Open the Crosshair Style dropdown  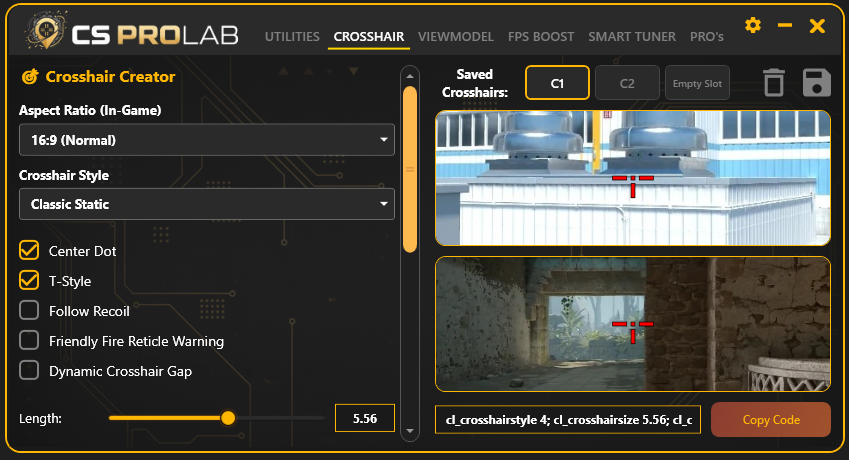tap(207, 204)
